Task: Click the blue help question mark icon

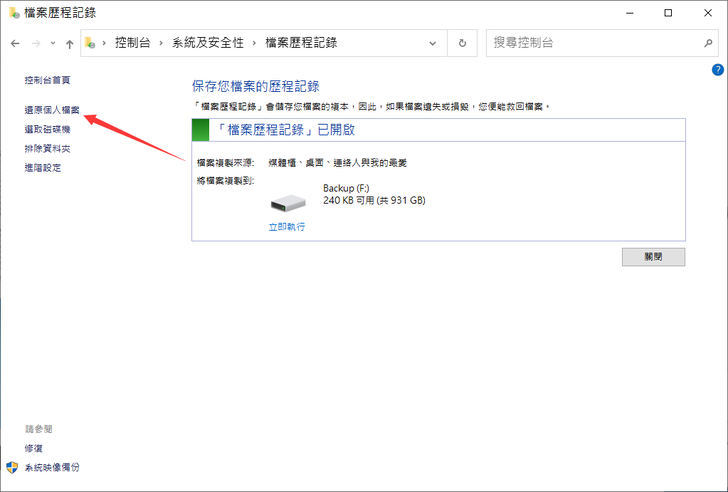Action: click(x=717, y=70)
